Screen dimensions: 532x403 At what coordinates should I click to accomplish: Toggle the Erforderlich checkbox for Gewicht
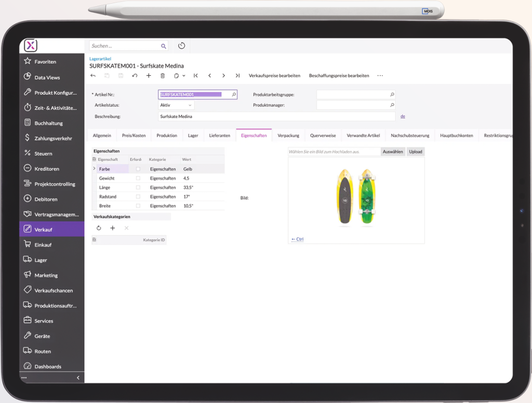[x=138, y=178]
